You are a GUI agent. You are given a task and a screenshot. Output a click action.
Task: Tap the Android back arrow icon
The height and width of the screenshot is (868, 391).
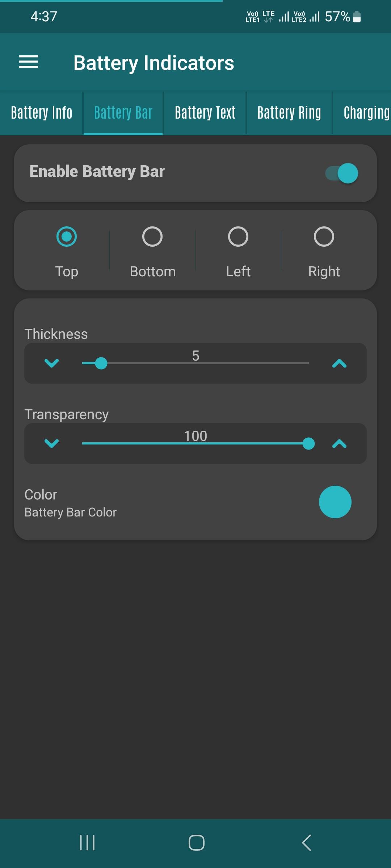click(306, 843)
